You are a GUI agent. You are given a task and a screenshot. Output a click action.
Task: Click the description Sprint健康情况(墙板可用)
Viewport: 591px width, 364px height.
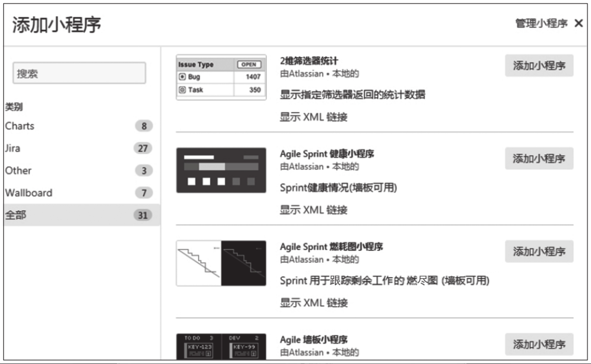(x=338, y=187)
